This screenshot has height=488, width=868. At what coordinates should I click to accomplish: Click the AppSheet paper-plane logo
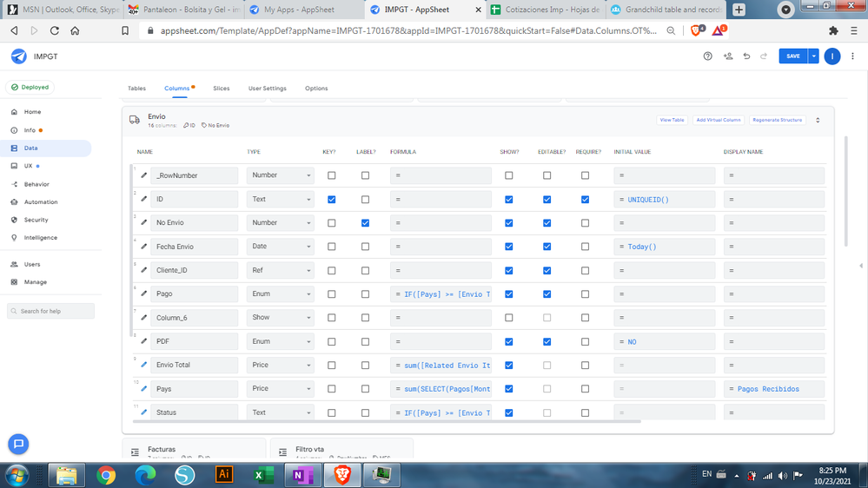point(19,56)
